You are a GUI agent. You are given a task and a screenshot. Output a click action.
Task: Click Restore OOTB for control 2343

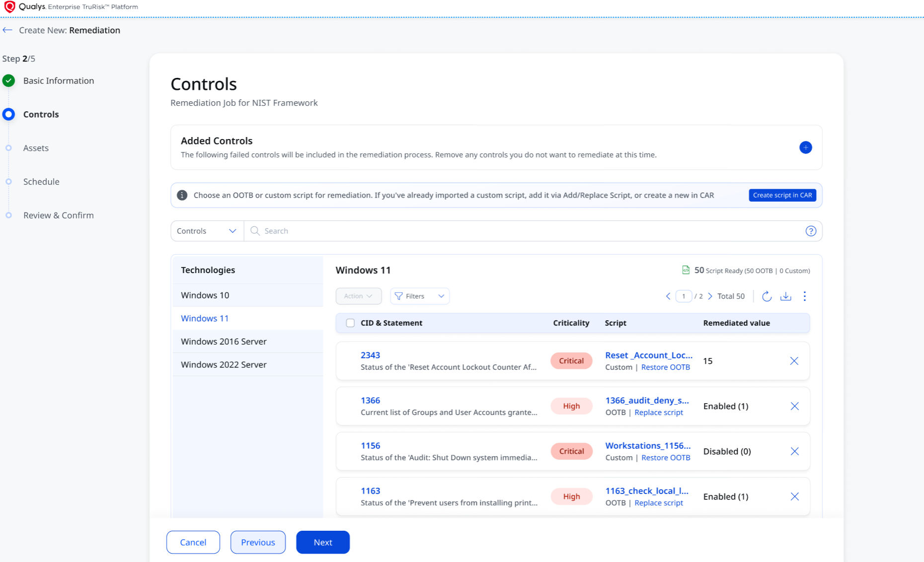point(666,367)
